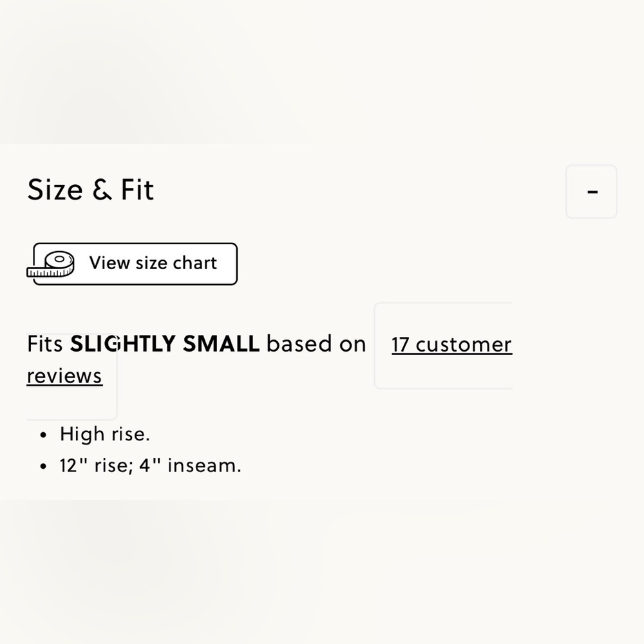Viewport: 644px width, 644px height.
Task: Click the bullet dot before 12" rise
Action: click(x=43, y=466)
